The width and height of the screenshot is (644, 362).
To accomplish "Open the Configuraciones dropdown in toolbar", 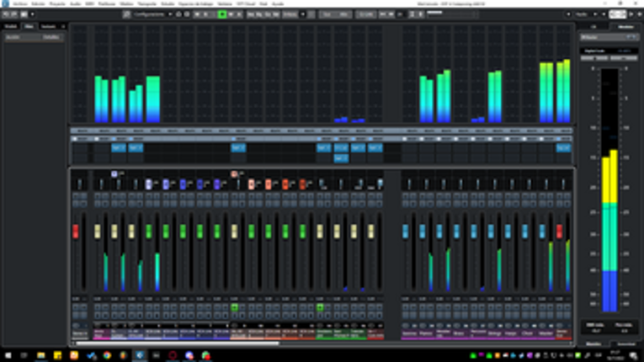I will [x=152, y=14].
